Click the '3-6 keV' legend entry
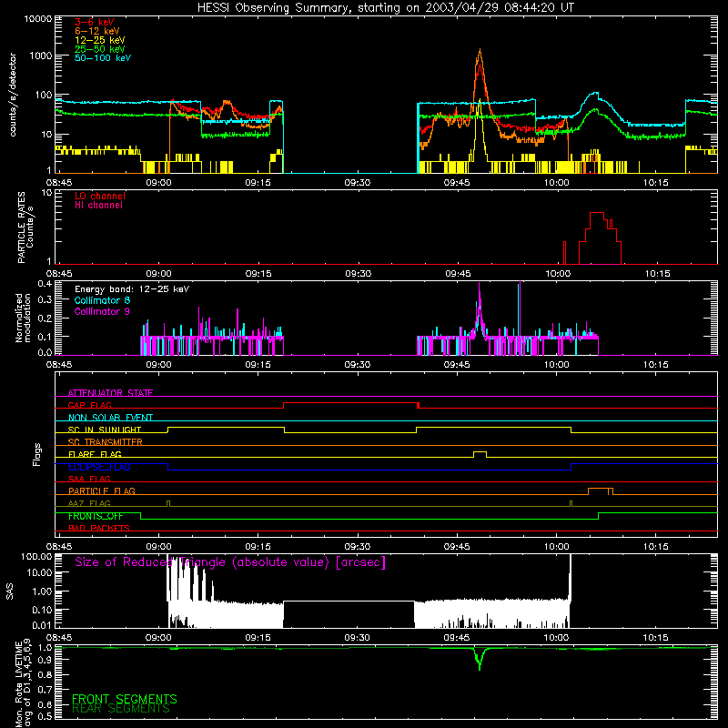 pos(95,22)
